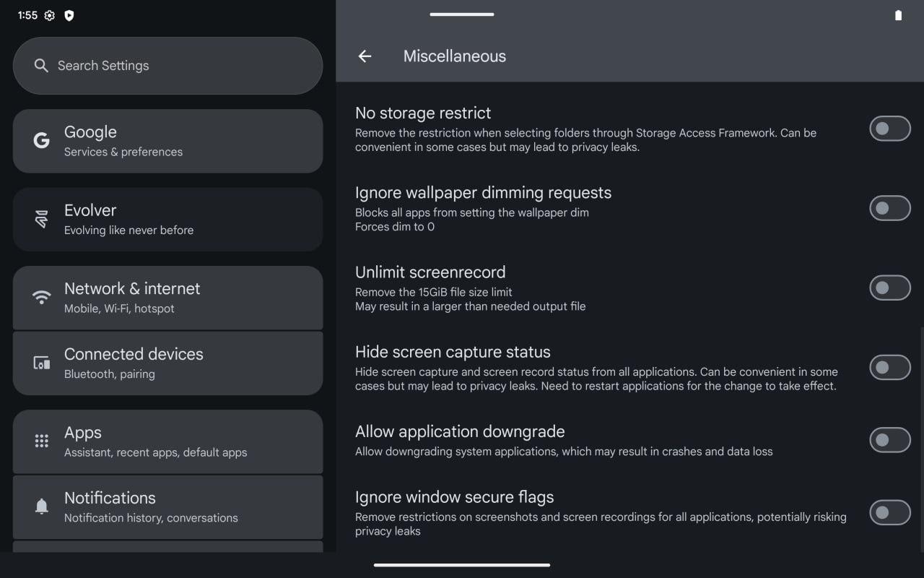Image resolution: width=924 pixels, height=578 pixels.
Task: Tap the magnifier icon in Search Settings
Action: point(41,66)
